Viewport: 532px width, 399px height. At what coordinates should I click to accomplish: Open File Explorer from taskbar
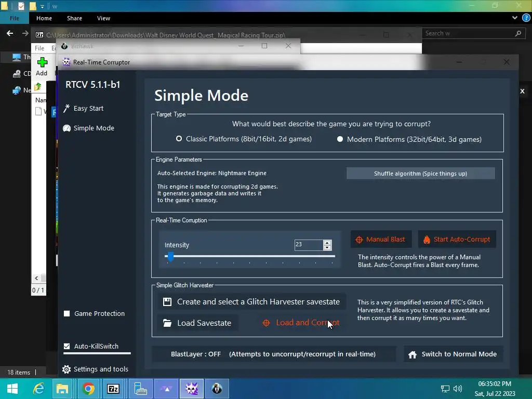click(62, 389)
